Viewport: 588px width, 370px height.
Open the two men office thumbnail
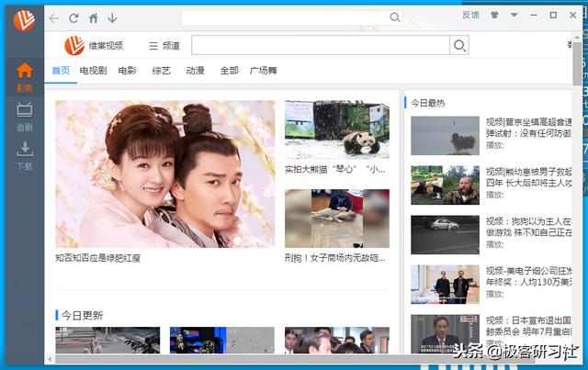445,284
